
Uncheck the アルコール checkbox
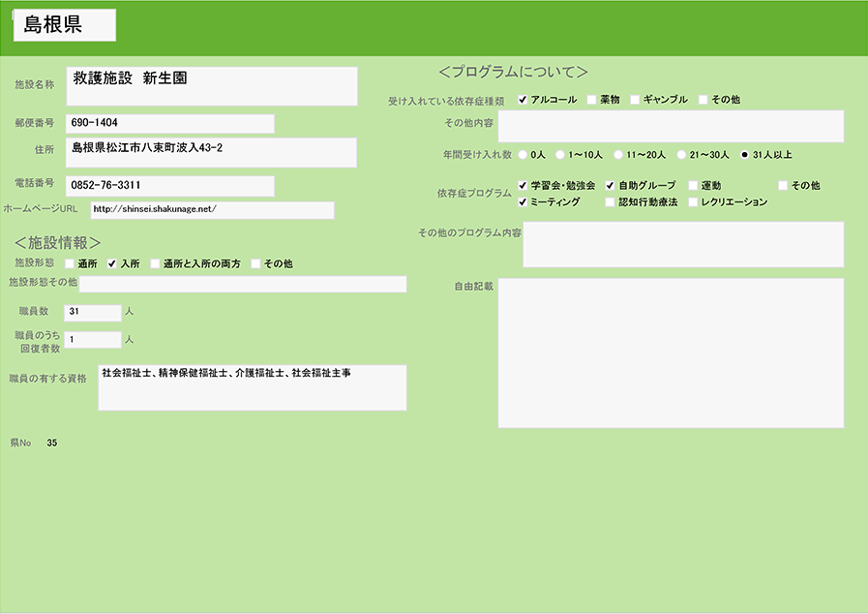(x=524, y=100)
